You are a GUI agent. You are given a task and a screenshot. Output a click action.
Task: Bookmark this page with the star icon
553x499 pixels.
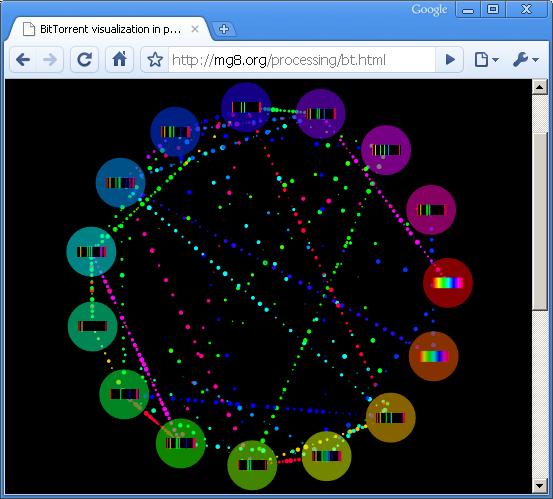(155, 60)
